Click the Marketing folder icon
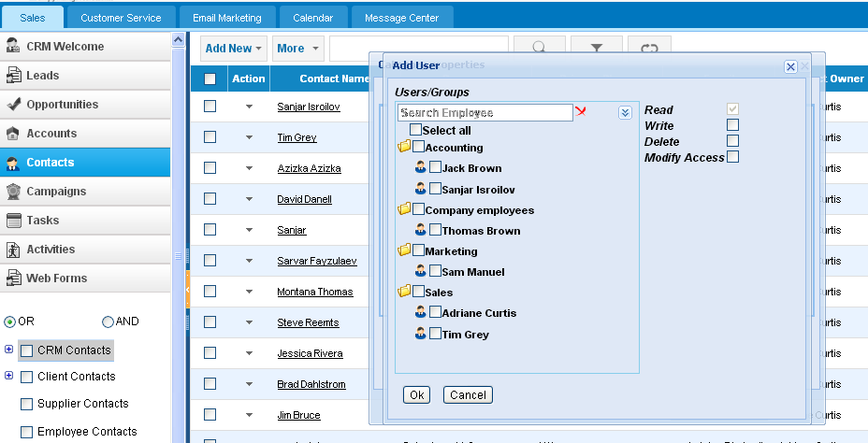 click(404, 250)
